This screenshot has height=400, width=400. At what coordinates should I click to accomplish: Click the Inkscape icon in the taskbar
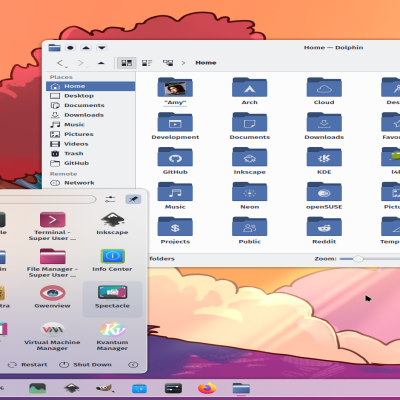tap(71, 388)
